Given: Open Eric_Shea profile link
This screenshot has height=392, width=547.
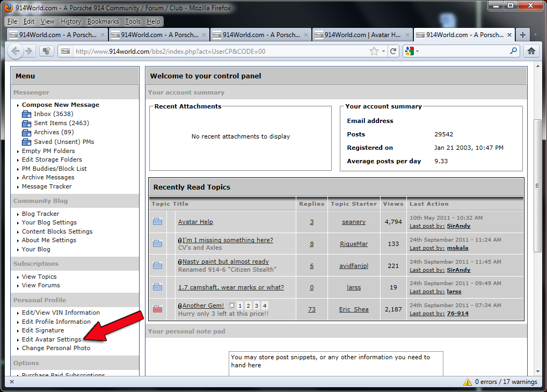Looking at the screenshot, I should click(354, 309).
